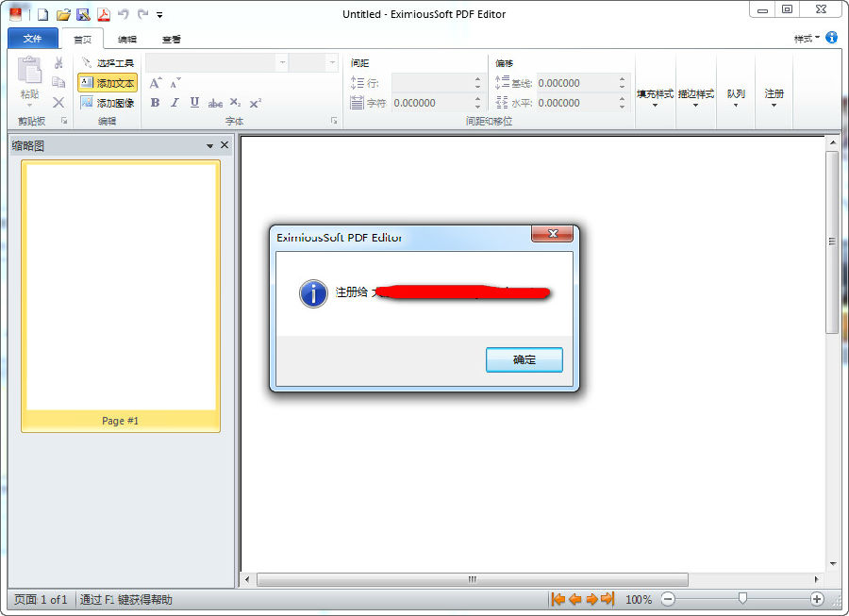Toggle superscript formatting
This screenshot has width=849, height=616.
click(256, 102)
